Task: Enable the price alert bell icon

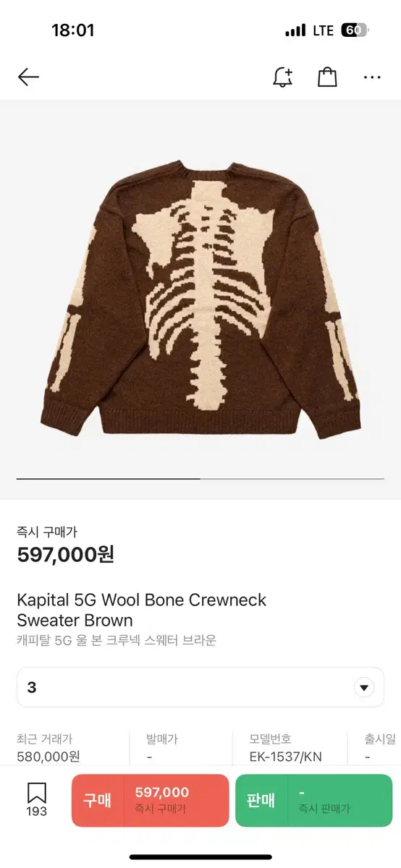Action: (x=282, y=77)
